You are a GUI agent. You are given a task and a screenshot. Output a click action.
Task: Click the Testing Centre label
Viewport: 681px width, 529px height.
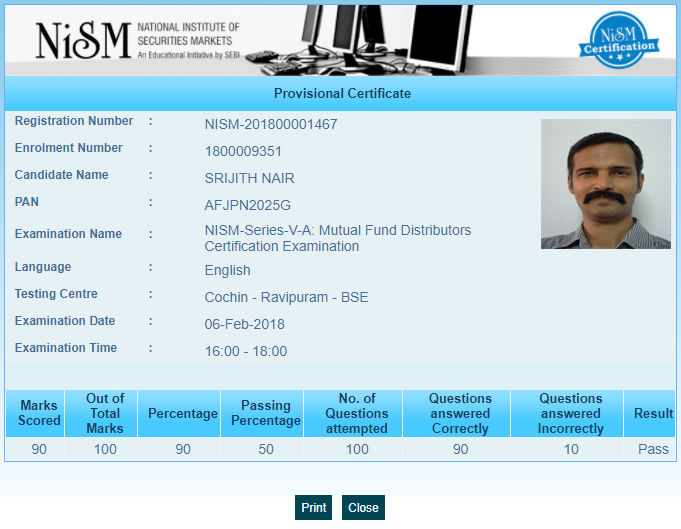[x=56, y=294]
